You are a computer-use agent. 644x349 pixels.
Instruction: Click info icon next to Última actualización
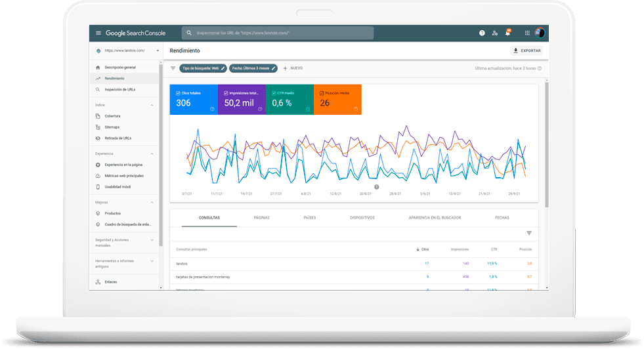tap(539, 69)
